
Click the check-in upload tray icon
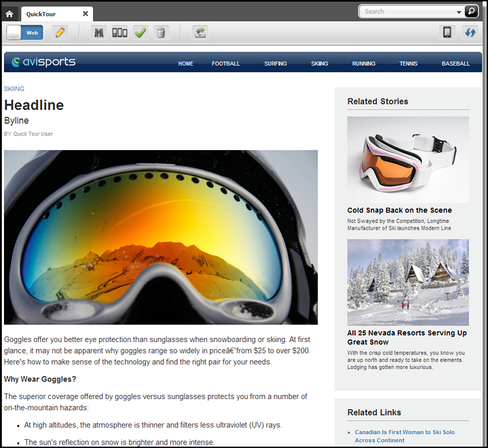coord(200,33)
